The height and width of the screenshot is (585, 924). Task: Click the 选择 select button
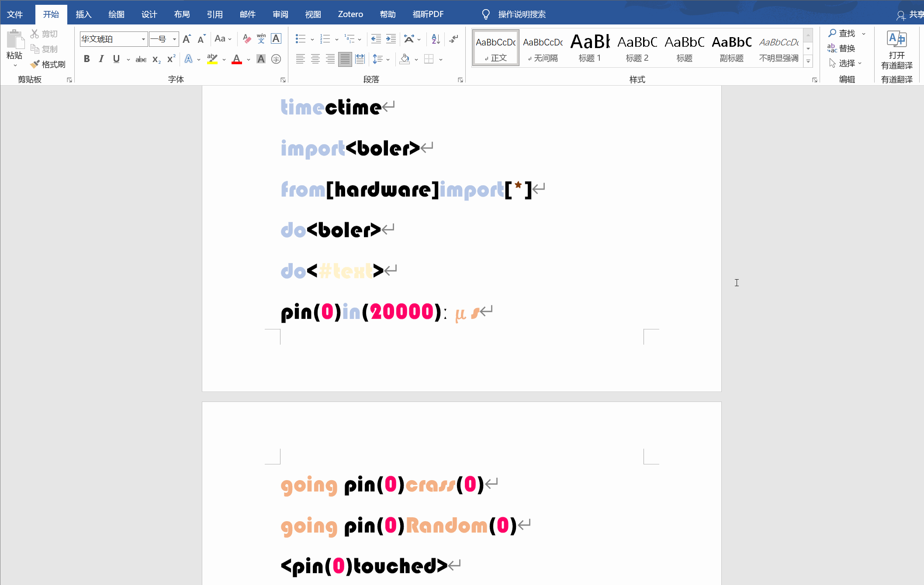coord(845,63)
